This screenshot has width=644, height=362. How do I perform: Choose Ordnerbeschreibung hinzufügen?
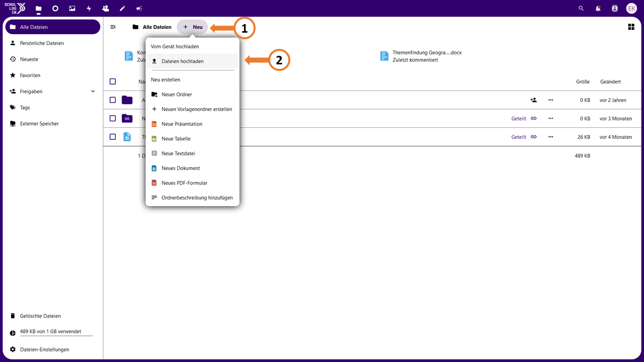192,198
